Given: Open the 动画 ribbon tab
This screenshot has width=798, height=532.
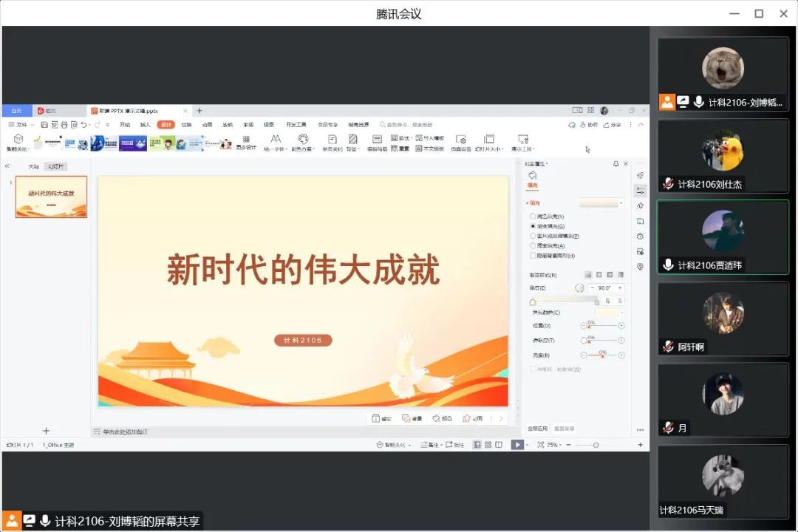Looking at the screenshot, I should 207,125.
